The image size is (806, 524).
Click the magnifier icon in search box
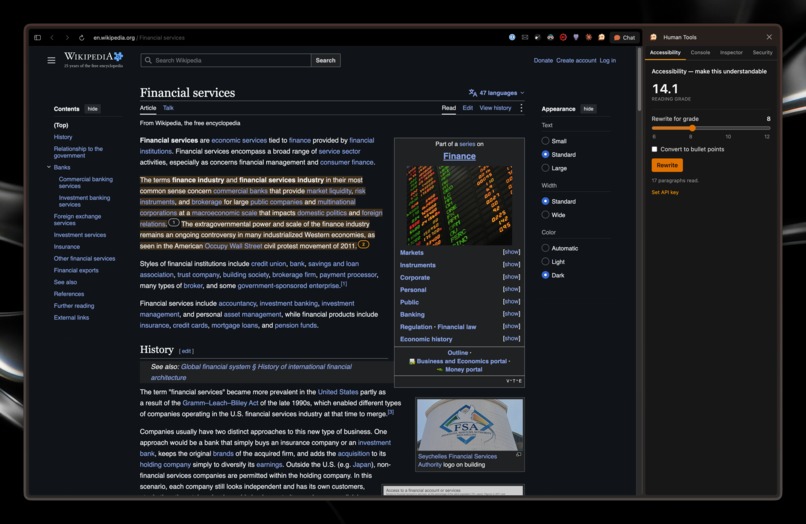click(148, 60)
